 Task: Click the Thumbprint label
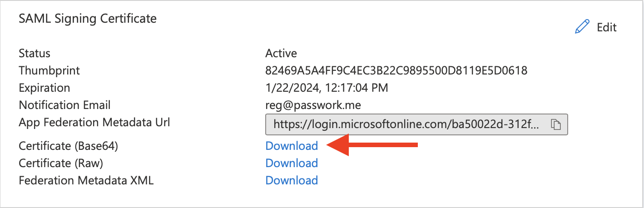point(49,70)
